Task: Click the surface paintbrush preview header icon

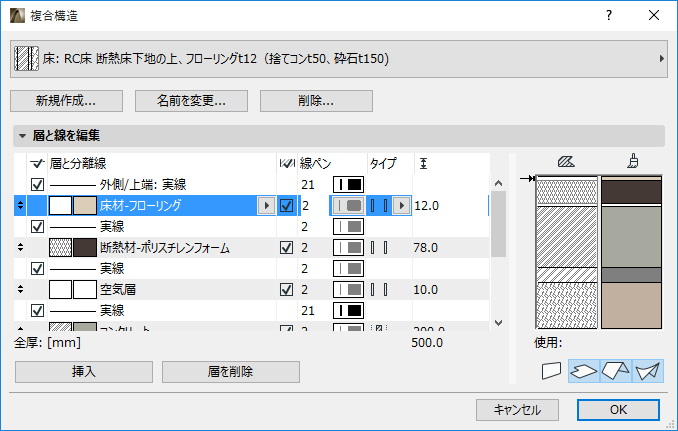Action: [633, 161]
